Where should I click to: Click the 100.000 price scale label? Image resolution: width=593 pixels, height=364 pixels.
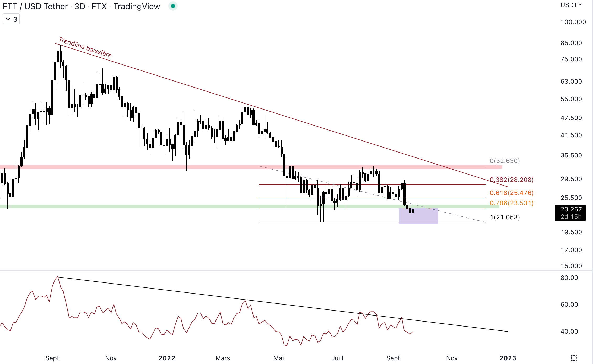[x=573, y=22]
